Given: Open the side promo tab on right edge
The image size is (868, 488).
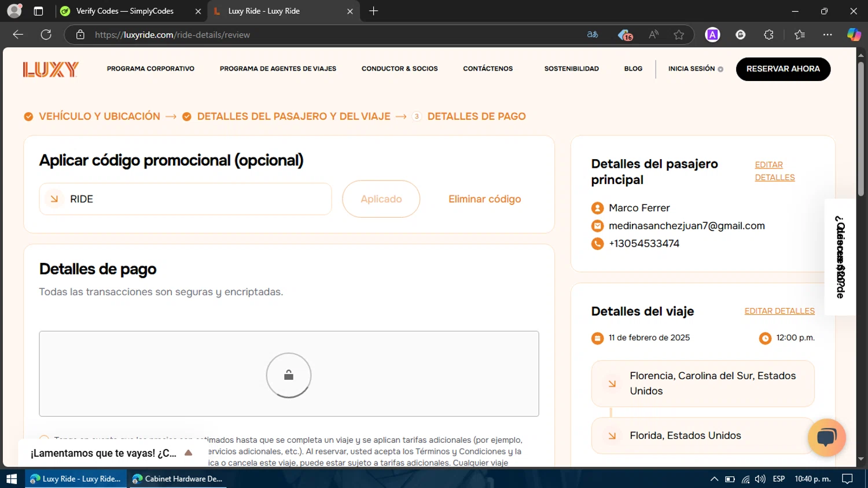Looking at the screenshot, I should click(840, 257).
